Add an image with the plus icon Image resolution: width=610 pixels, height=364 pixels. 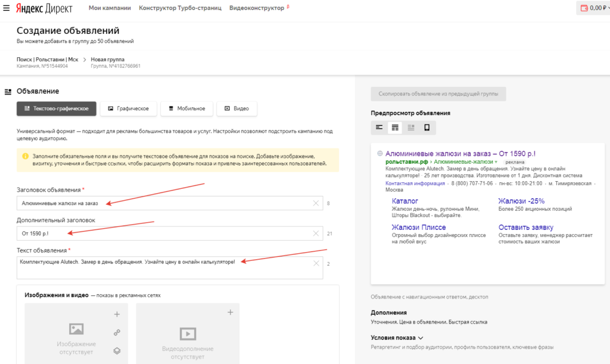(x=117, y=314)
